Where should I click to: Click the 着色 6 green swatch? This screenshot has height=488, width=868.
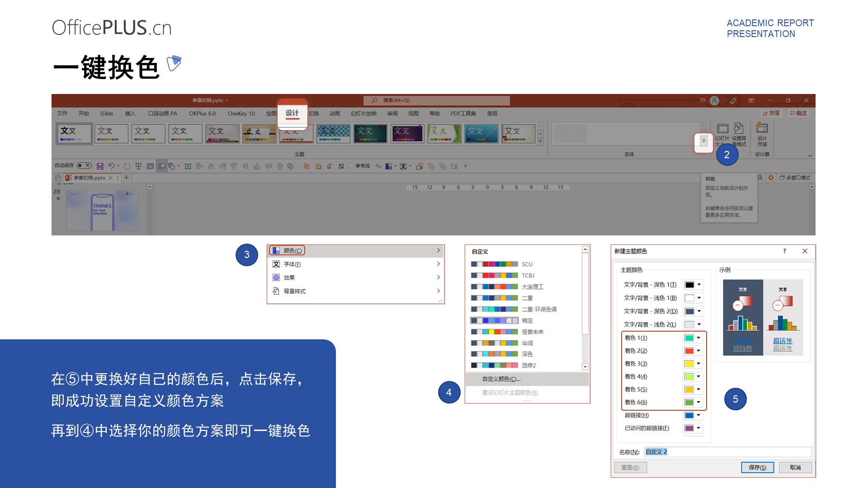(x=689, y=402)
